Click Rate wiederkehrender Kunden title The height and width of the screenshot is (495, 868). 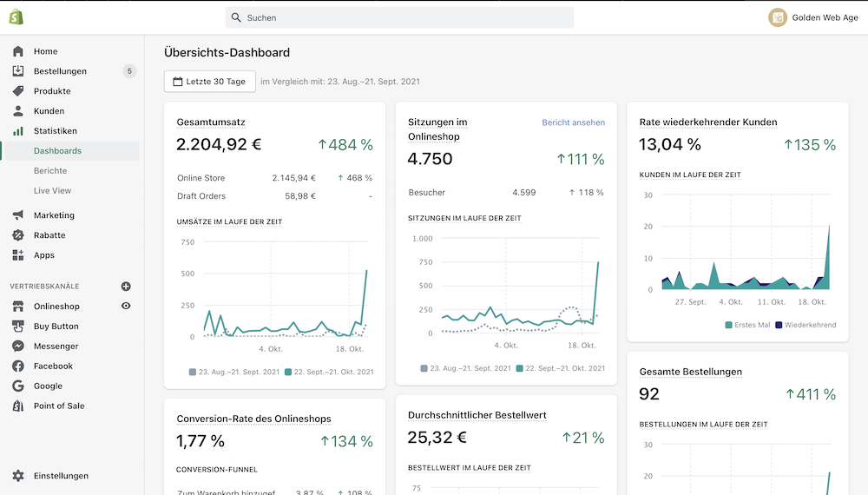(708, 122)
